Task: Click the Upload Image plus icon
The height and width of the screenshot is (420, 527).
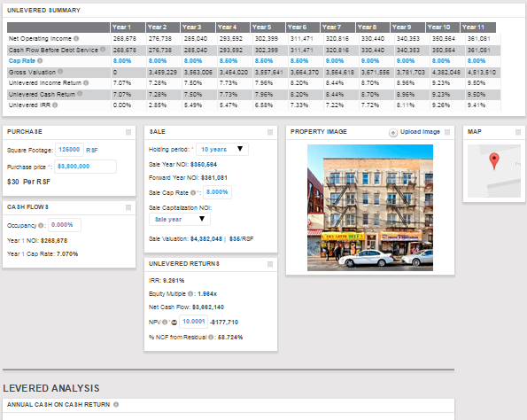Action: click(393, 133)
